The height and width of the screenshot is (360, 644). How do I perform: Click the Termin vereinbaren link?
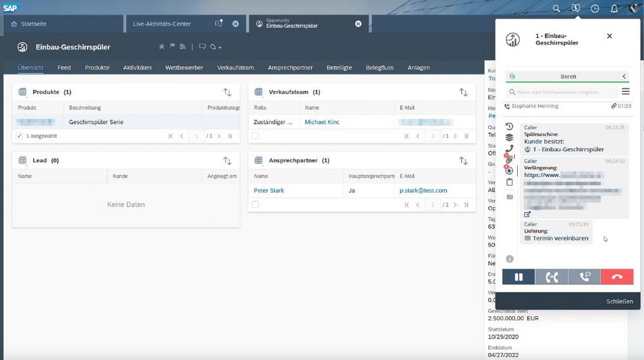(560, 238)
